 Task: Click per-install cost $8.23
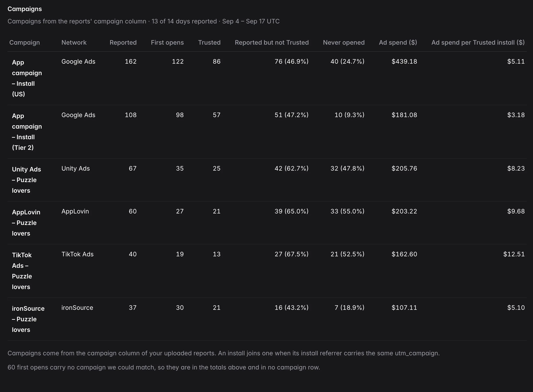tap(516, 168)
